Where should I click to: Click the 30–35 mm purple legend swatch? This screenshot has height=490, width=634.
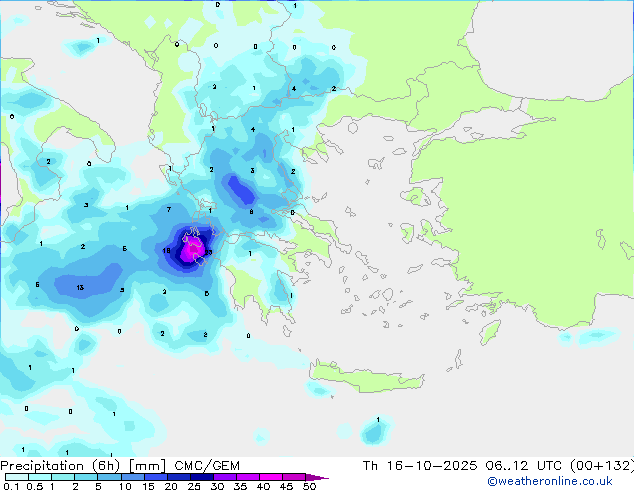click(225, 477)
